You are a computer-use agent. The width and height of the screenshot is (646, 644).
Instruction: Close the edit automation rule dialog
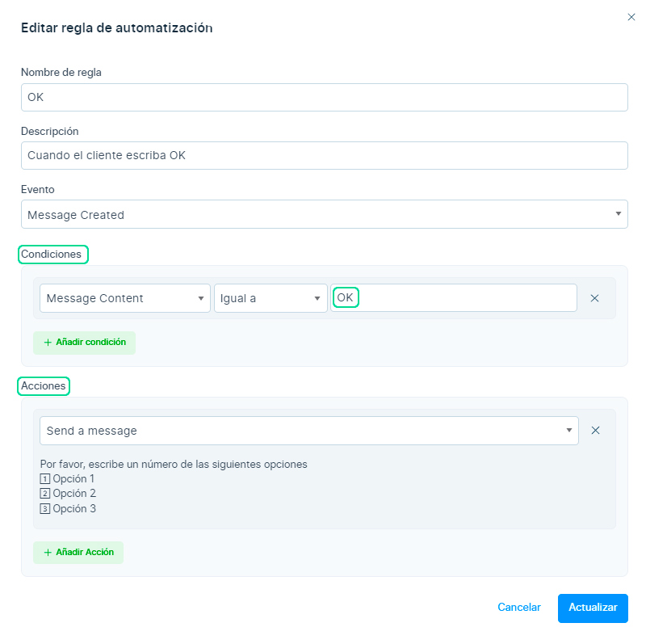pos(631,16)
